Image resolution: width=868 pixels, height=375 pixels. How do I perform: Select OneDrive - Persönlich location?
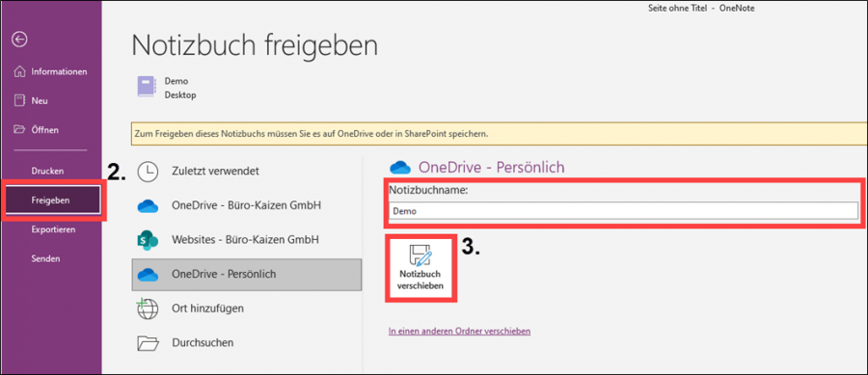tap(246, 275)
